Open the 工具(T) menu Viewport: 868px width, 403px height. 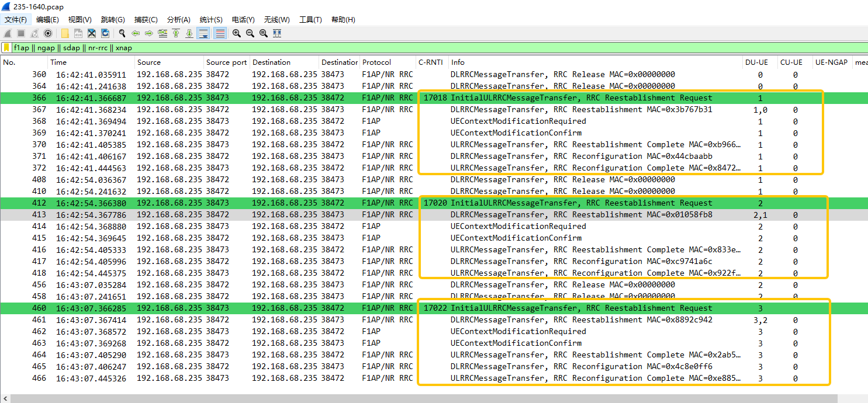310,20
